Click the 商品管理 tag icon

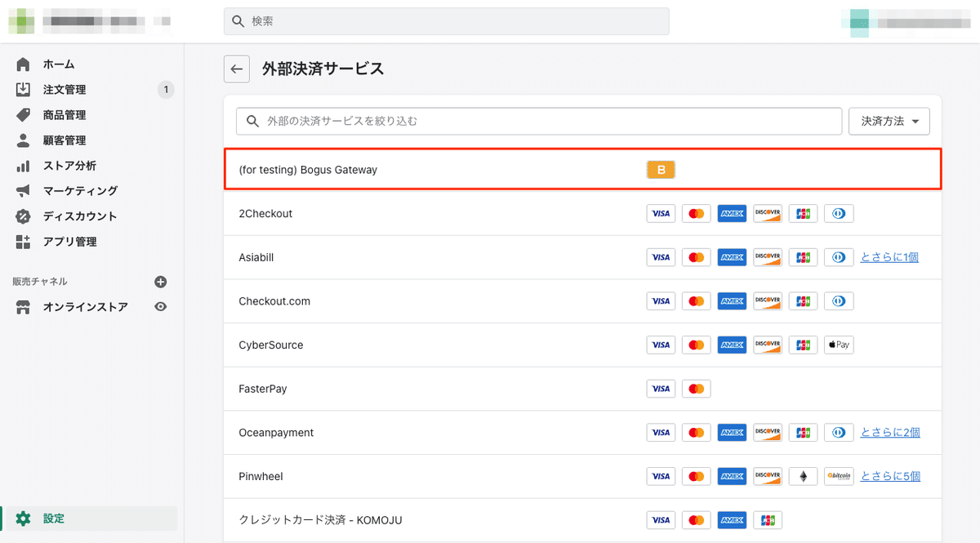pyautogui.click(x=23, y=115)
